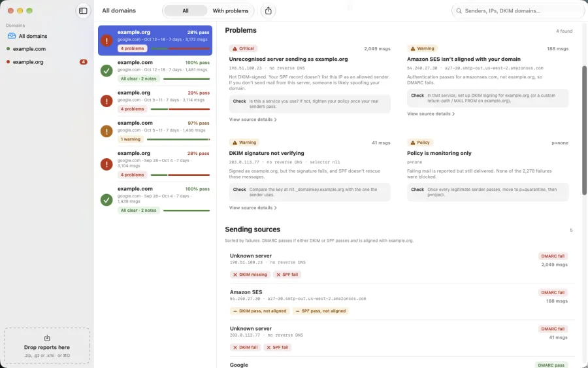Click the search field for senders and IPs
This screenshot has width=588, height=368.
click(x=517, y=11)
